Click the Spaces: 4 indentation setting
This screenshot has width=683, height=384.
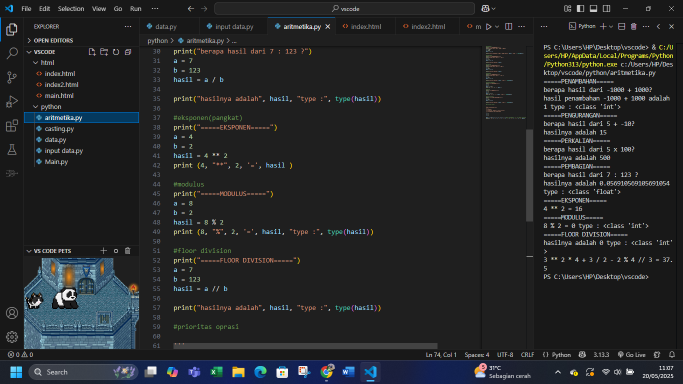[477, 354]
